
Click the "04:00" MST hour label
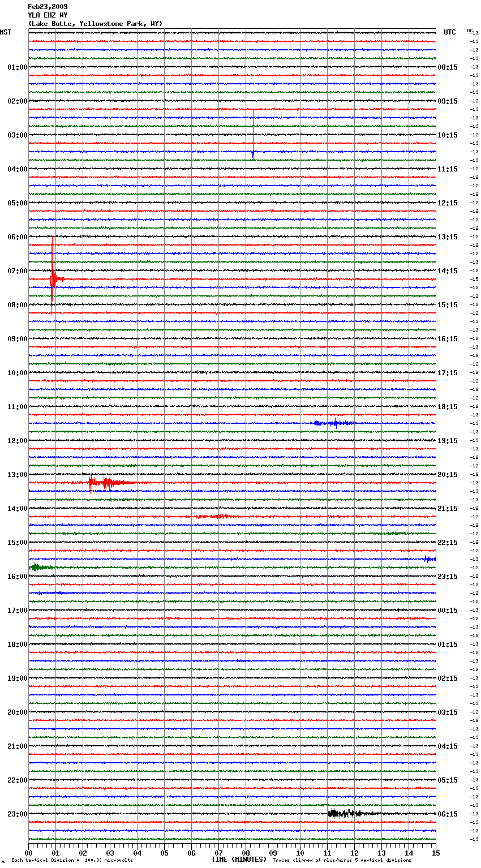pyautogui.click(x=17, y=169)
